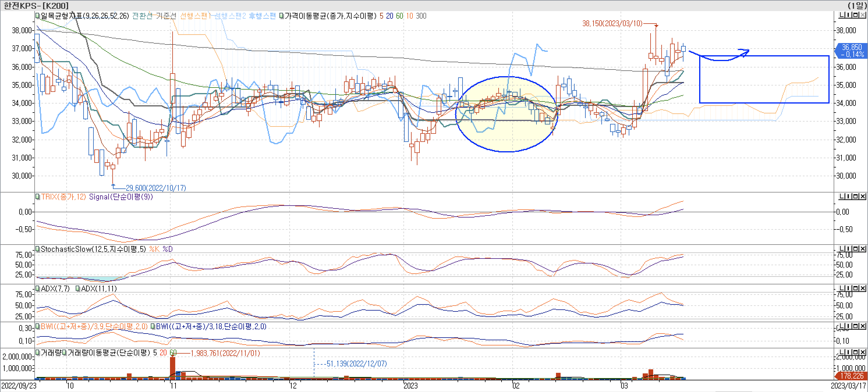Viewport: 868px width, 392px height.
Task: Click the I bar button in the BWI panel
Action: point(849,326)
